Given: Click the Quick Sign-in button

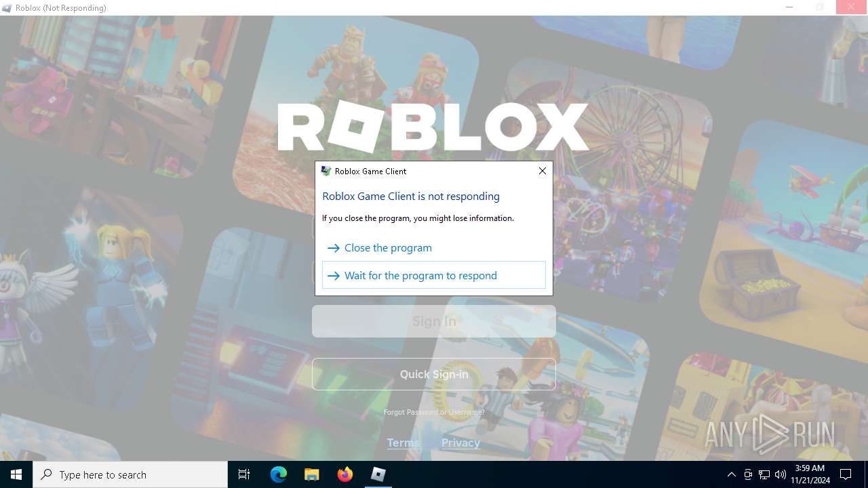Looking at the screenshot, I should [434, 374].
